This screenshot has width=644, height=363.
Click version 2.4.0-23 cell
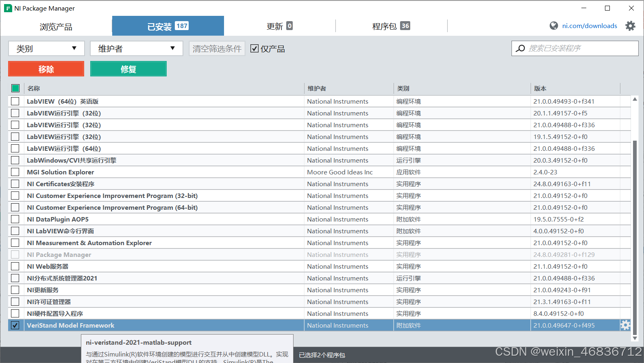tap(545, 172)
